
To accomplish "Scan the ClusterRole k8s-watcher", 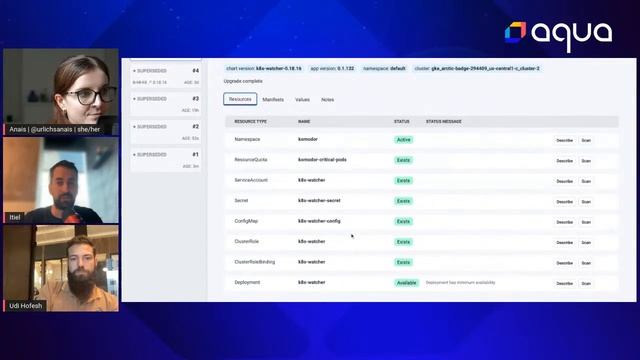I will click(586, 242).
